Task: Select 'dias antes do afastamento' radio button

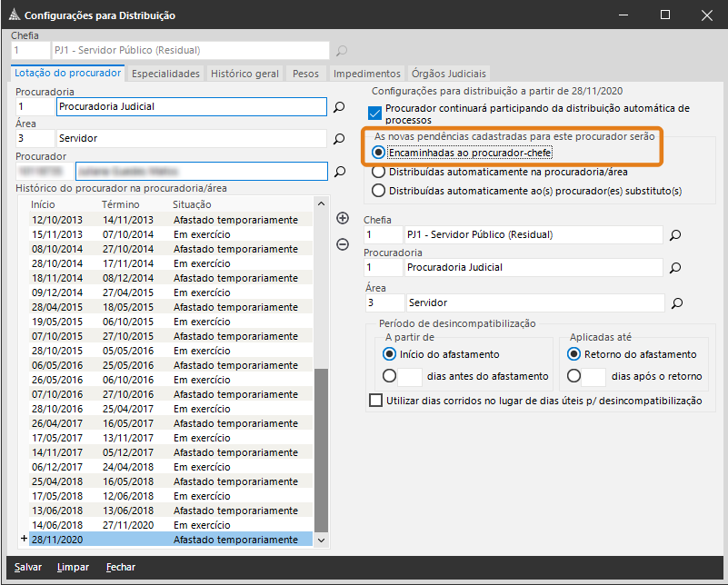Action: tap(390, 376)
